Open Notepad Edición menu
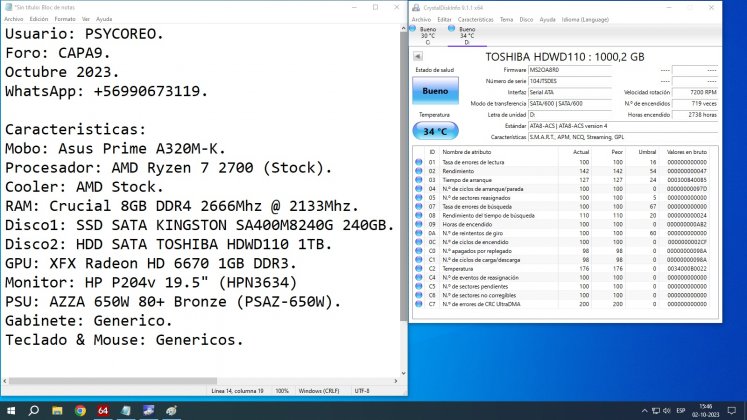 pyautogui.click(x=39, y=19)
